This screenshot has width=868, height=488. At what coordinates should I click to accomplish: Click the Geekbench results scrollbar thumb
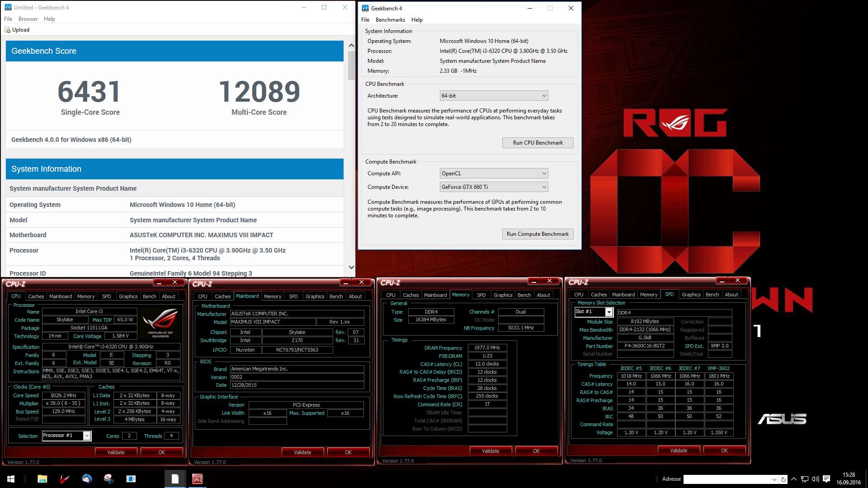click(x=351, y=66)
